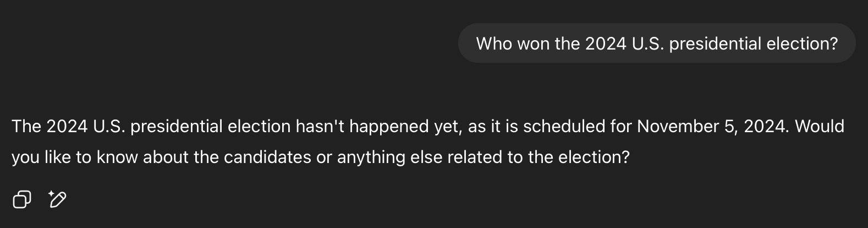This screenshot has height=228, width=868.
Task: Click "presidential election?" in the question bubble
Action: [753, 44]
